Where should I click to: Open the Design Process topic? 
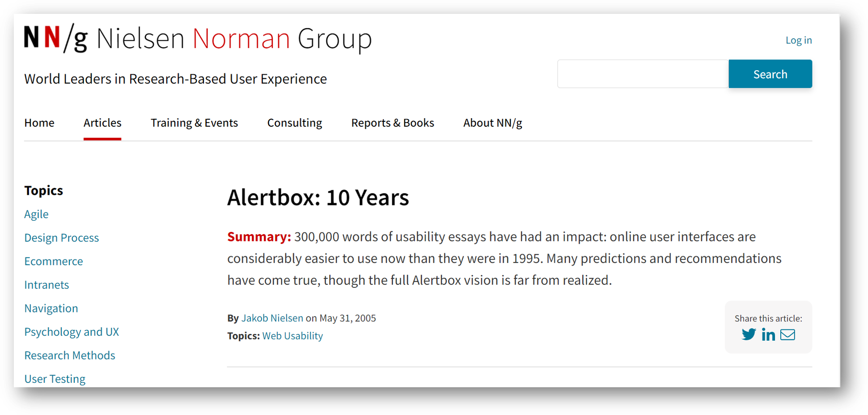click(61, 237)
